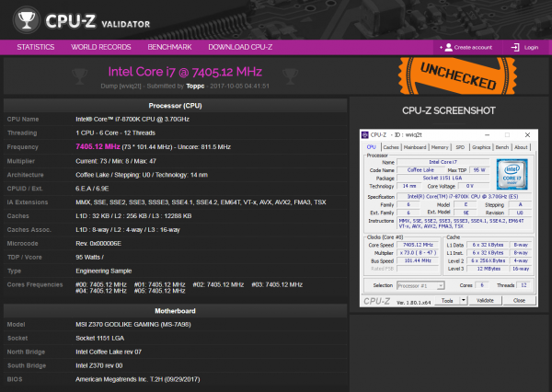
Task: Click 'Intel Coffee Lake rev 07' north bridge
Action: click(x=109, y=352)
